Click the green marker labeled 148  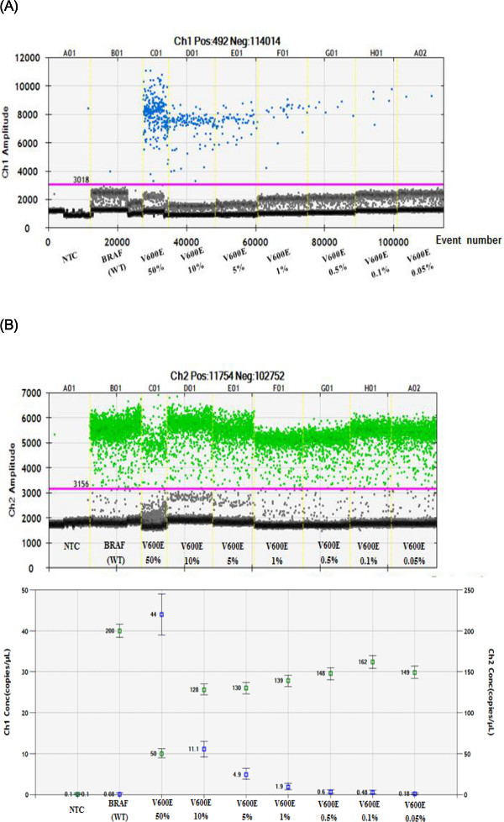click(x=331, y=673)
